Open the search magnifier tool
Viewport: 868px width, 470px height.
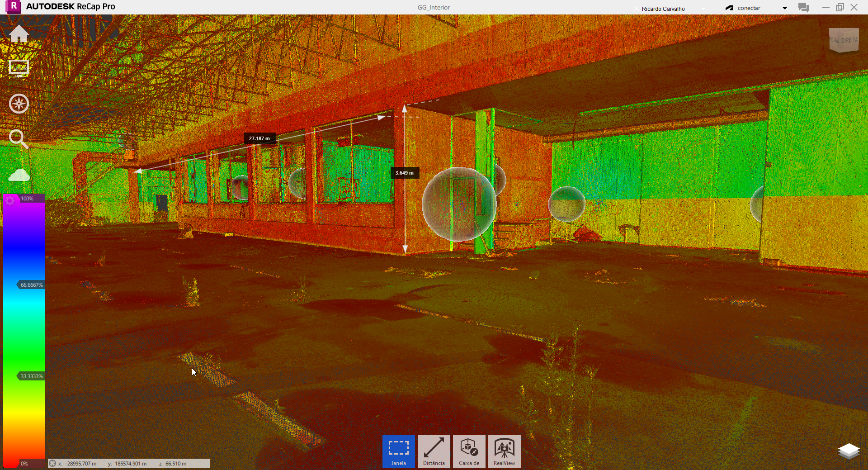[19, 139]
